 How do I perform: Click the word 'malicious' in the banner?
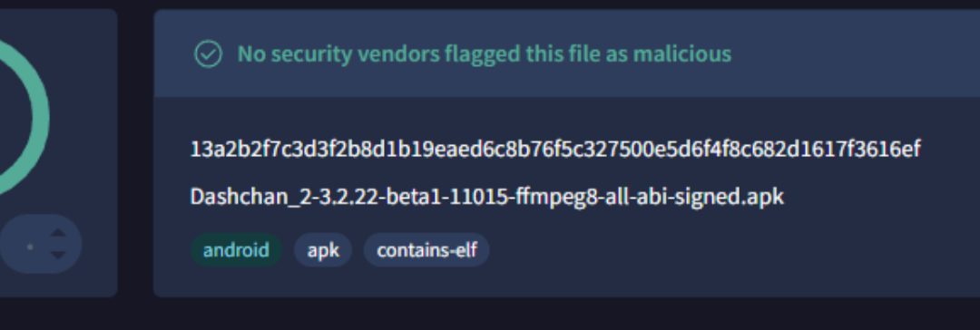[681, 54]
